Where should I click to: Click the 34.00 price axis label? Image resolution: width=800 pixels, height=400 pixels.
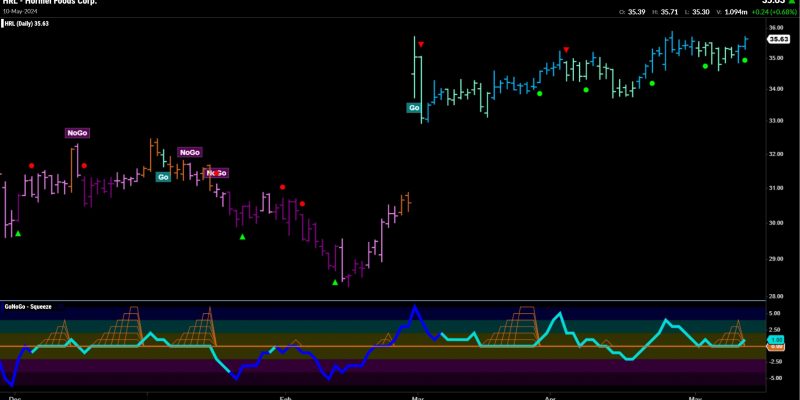(776, 89)
